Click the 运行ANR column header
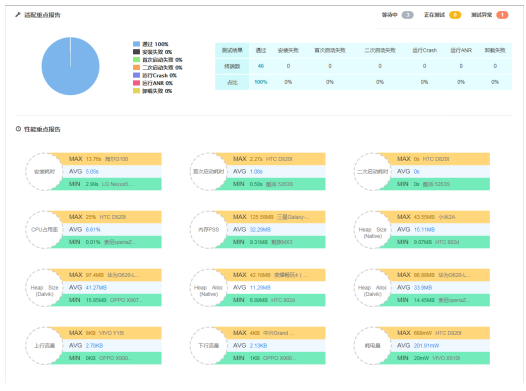Image resolution: width=526 pixels, height=391 pixels. (x=461, y=50)
